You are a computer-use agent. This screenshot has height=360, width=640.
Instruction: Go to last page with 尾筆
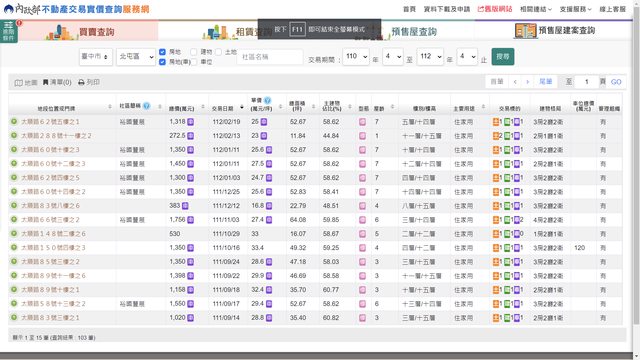(545, 82)
